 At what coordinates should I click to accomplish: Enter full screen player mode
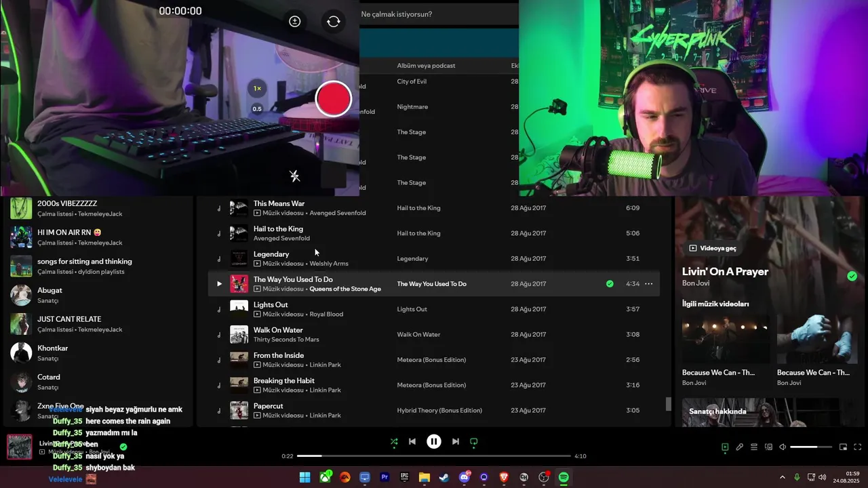[858, 447]
